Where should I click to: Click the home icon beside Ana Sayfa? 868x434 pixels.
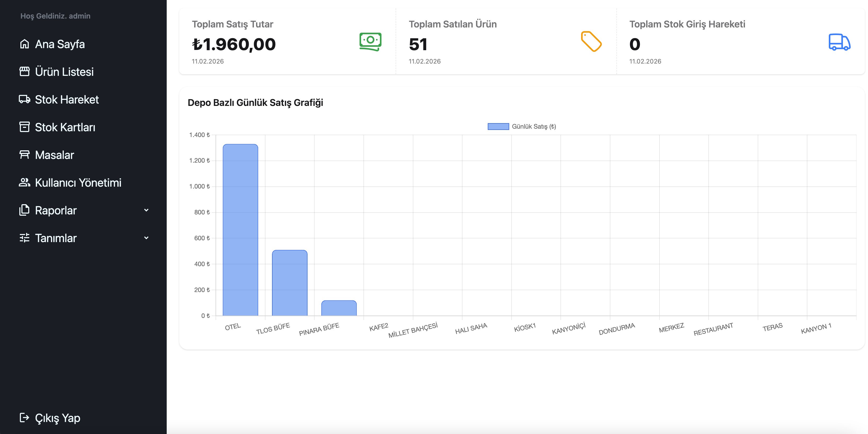pyautogui.click(x=24, y=44)
